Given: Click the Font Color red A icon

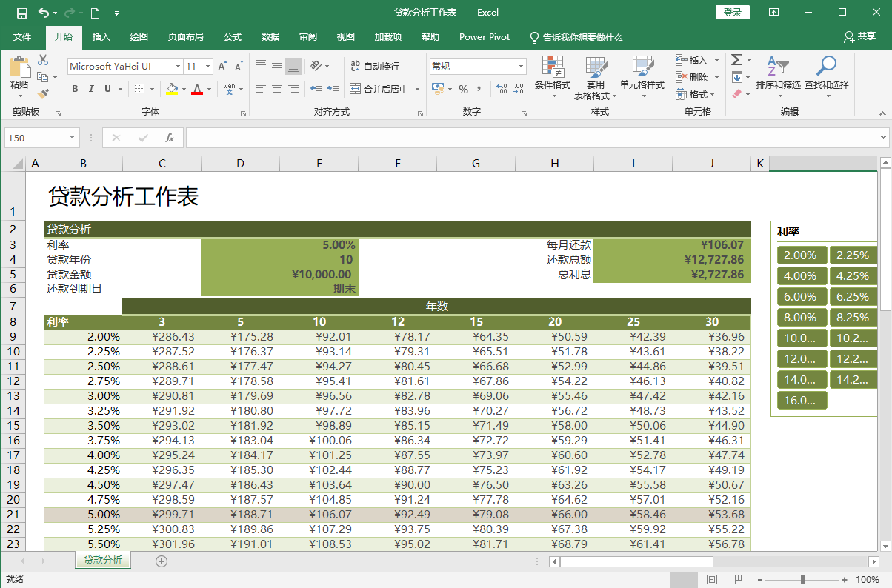Looking at the screenshot, I should pyautogui.click(x=196, y=89).
